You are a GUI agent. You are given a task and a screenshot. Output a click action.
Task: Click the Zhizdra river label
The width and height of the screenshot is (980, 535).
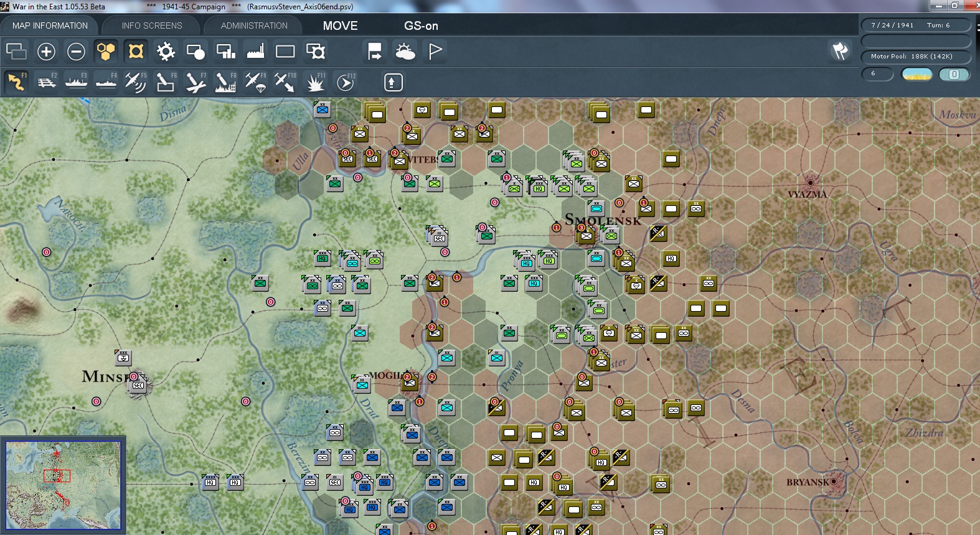pyautogui.click(x=924, y=432)
